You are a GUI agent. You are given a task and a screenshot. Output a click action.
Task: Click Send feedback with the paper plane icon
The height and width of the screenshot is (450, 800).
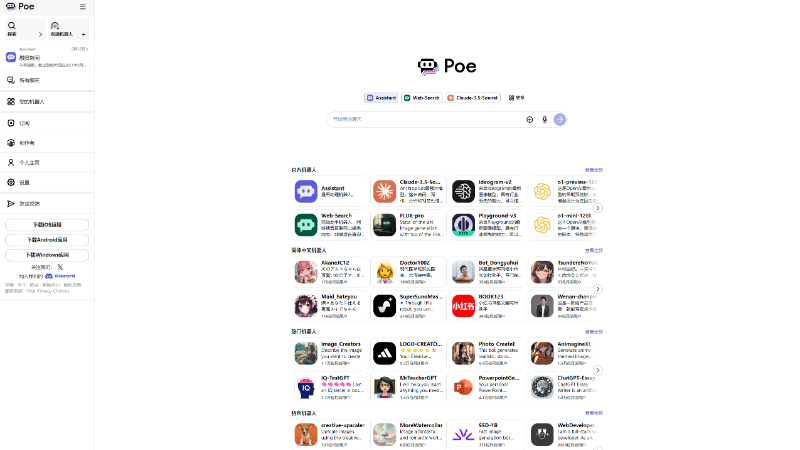pos(47,204)
